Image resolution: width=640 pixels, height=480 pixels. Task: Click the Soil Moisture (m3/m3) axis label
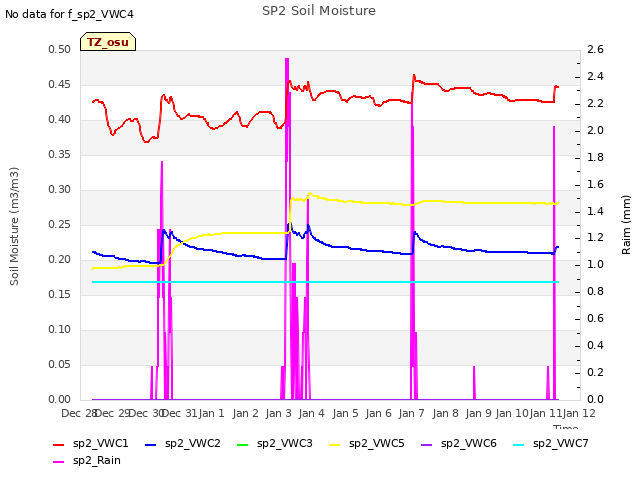[14, 226]
